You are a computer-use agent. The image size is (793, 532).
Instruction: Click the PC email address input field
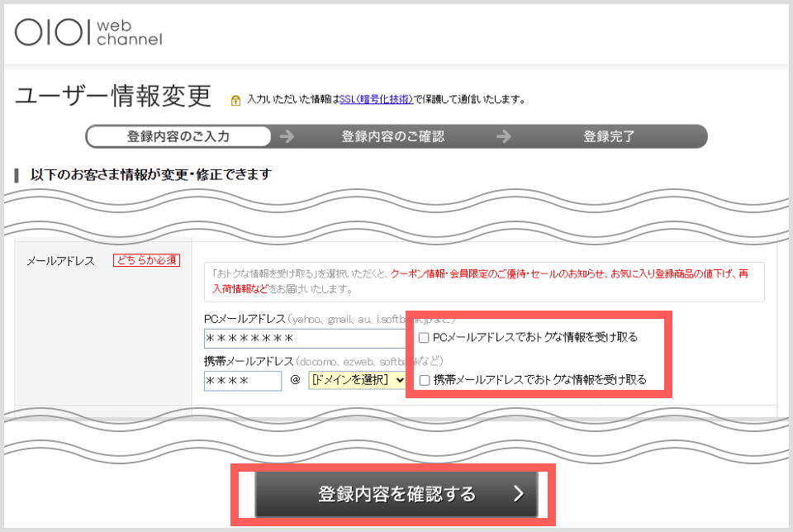pyautogui.click(x=305, y=338)
